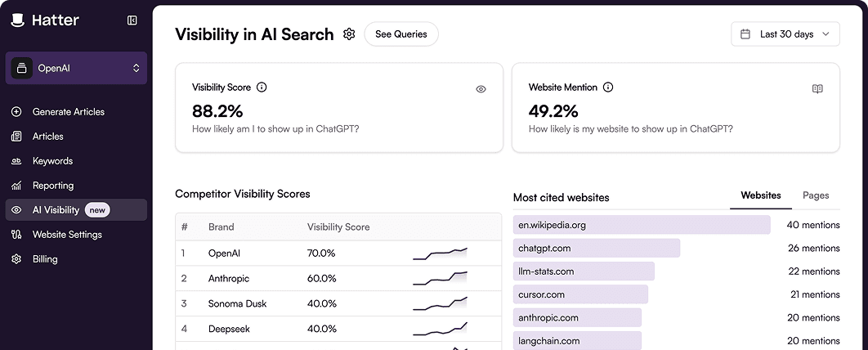Click the Brand column header
The image size is (868, 350).
coord(221,227)
